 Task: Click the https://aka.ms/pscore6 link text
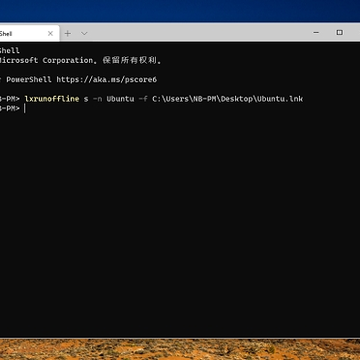(x=107, y=79)
